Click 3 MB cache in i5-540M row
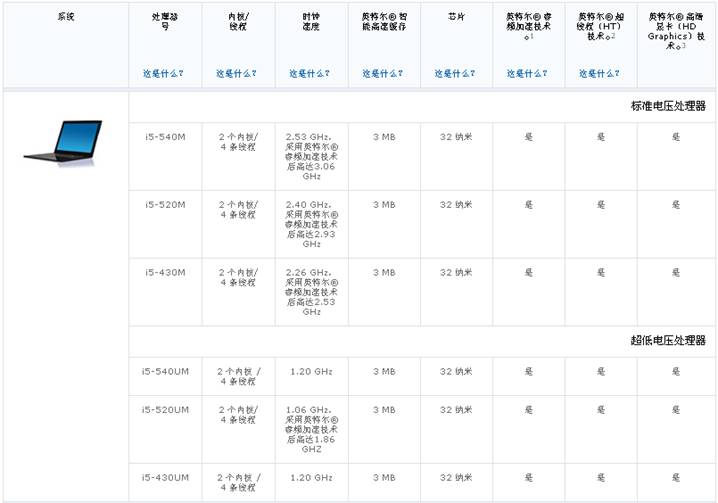This screenshot has width=718, height=503. tap(384, 137)
